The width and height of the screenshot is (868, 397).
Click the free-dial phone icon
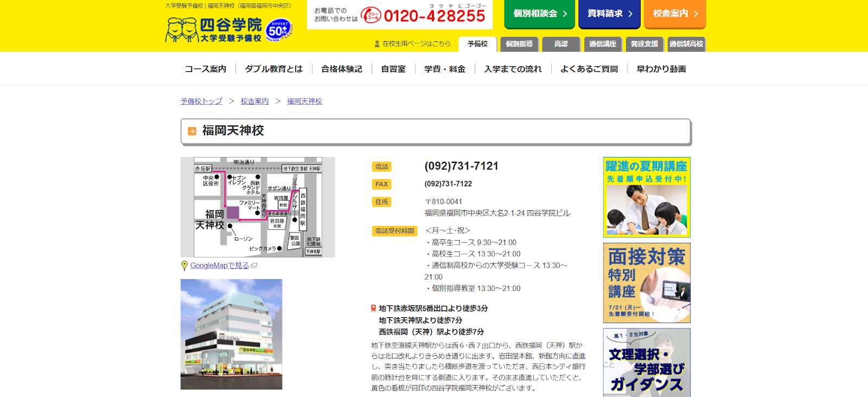pyautogui.click(x=371, y=15)
